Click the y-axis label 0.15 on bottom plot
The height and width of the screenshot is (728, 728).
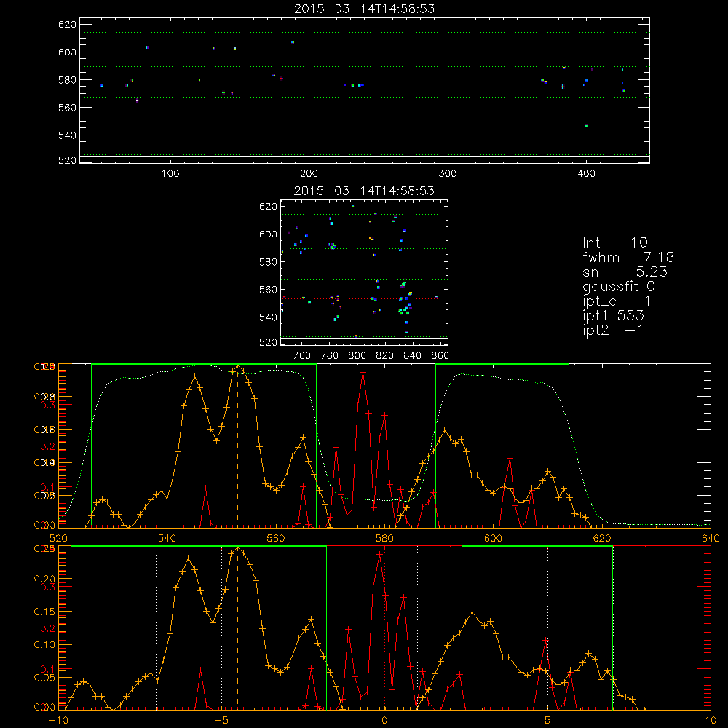click(x=44, y=612)
